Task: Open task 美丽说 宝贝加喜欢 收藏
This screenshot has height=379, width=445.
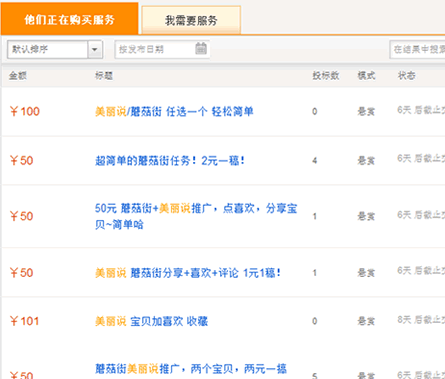Action: [x=152, y=321]
